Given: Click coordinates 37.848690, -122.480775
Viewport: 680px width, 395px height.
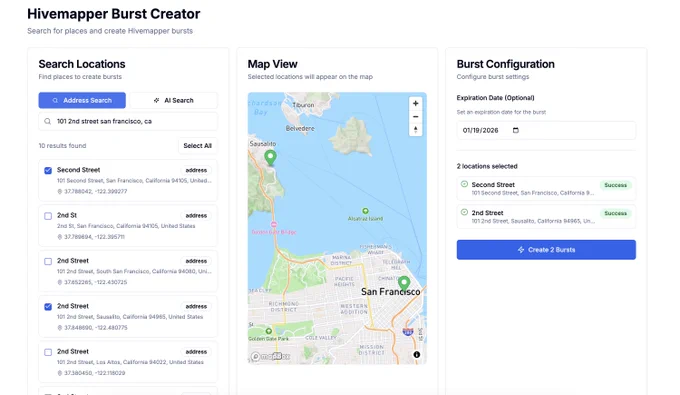Looking at the screenshot, I should point(96,328).
